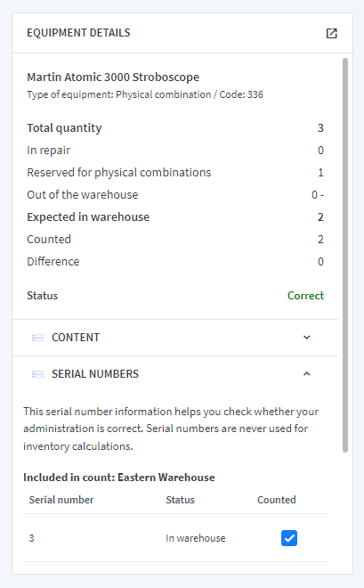Click the In warehouse status cell
The height and width of the screenshot is (588, 364).
point(196,538)
